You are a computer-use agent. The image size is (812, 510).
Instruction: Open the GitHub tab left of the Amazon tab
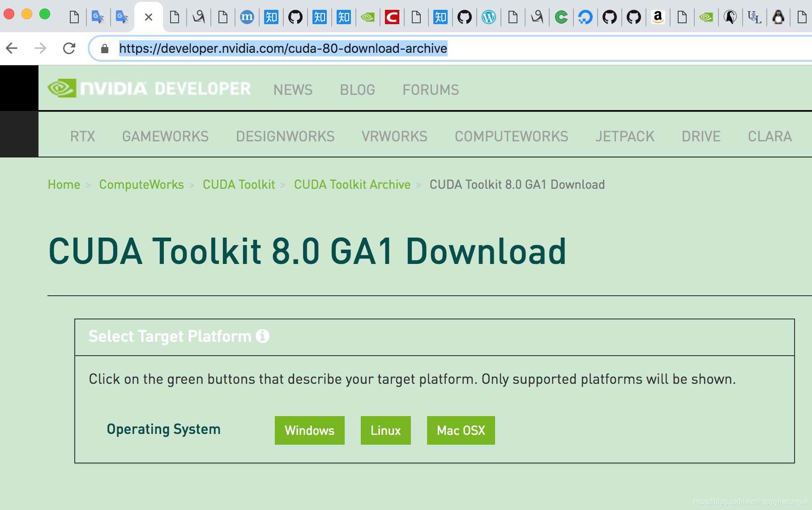pyautogui.click(x=634, y=17)
